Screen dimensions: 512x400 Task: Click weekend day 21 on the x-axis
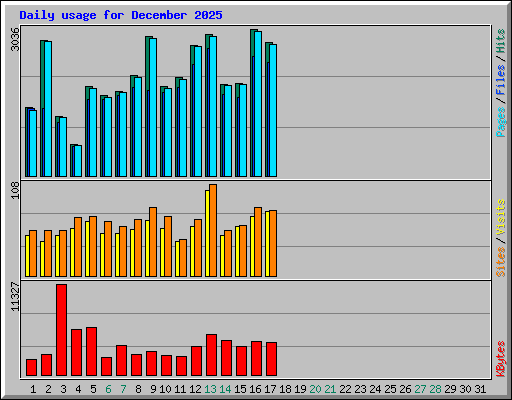coord(330,389)
